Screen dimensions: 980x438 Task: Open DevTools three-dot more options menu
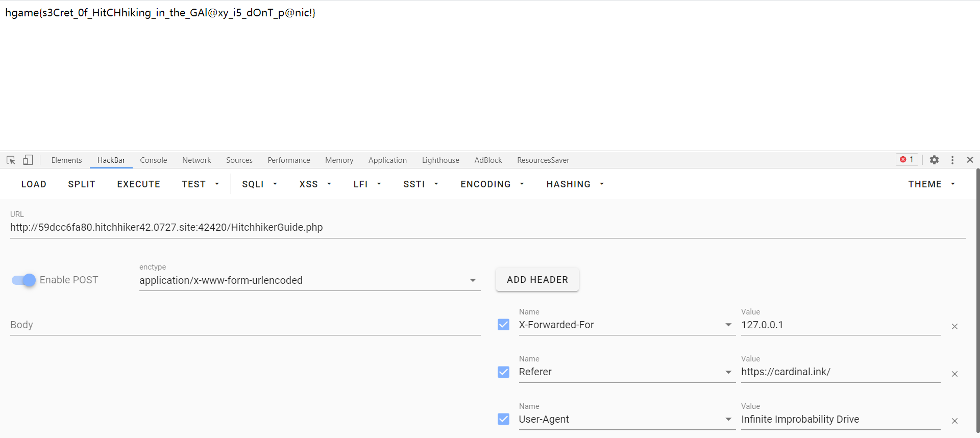click(x=952, y=160)
